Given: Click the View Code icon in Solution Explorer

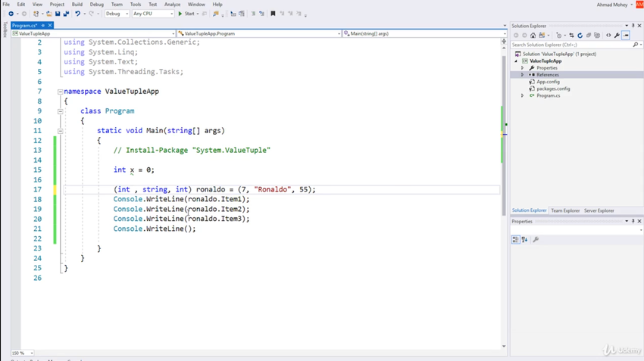Looking at the screenshot, I should click(608, 36).
